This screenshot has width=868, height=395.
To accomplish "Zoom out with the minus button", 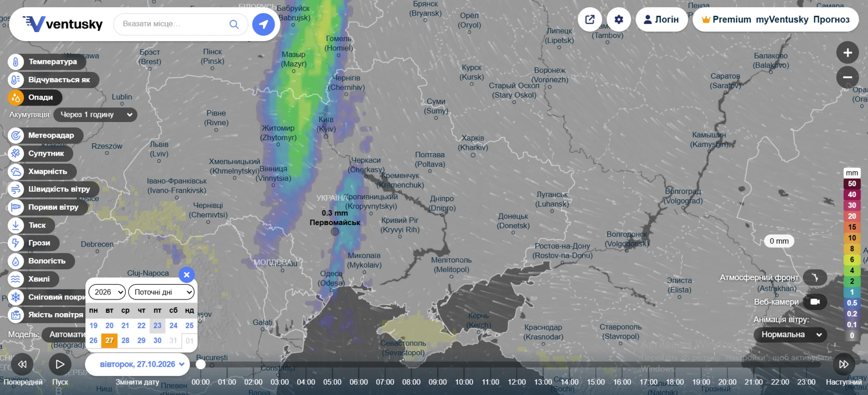I will pyautogui.click(x=847, y=77).
